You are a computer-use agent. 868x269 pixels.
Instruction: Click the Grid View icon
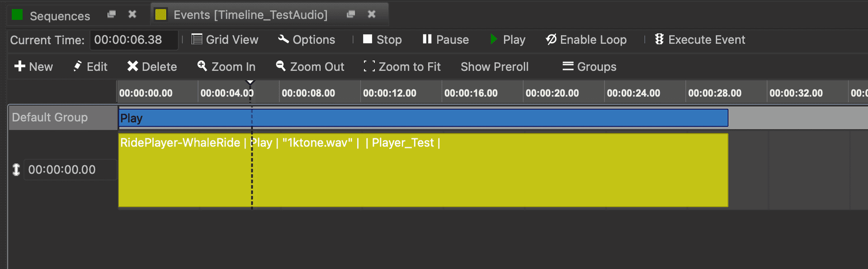(197, 39)
